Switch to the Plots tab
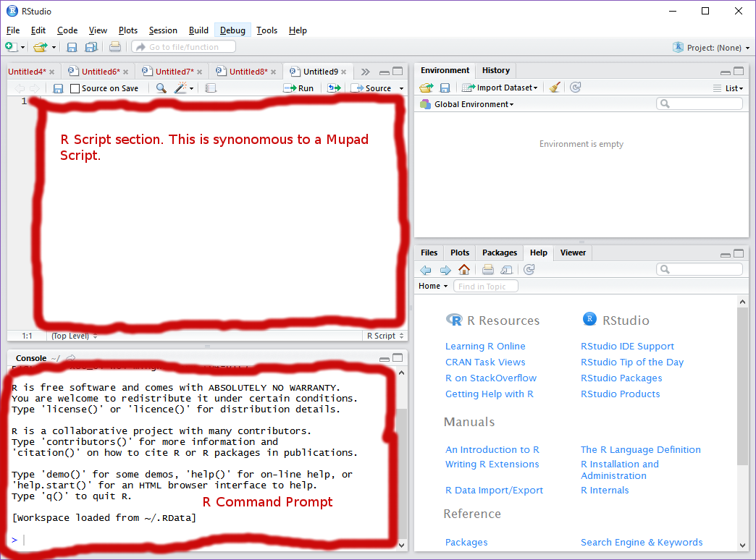756x560 pixels. (x=460, y=253)
